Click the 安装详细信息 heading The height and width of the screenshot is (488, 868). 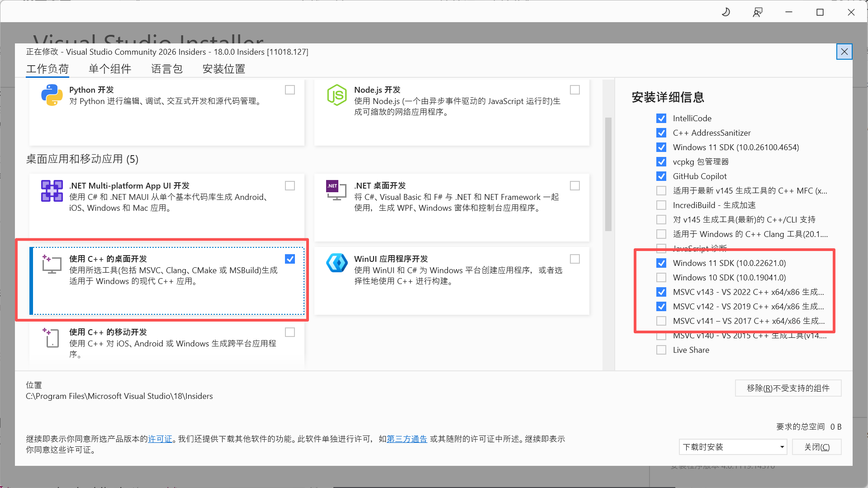coord(668,97)
